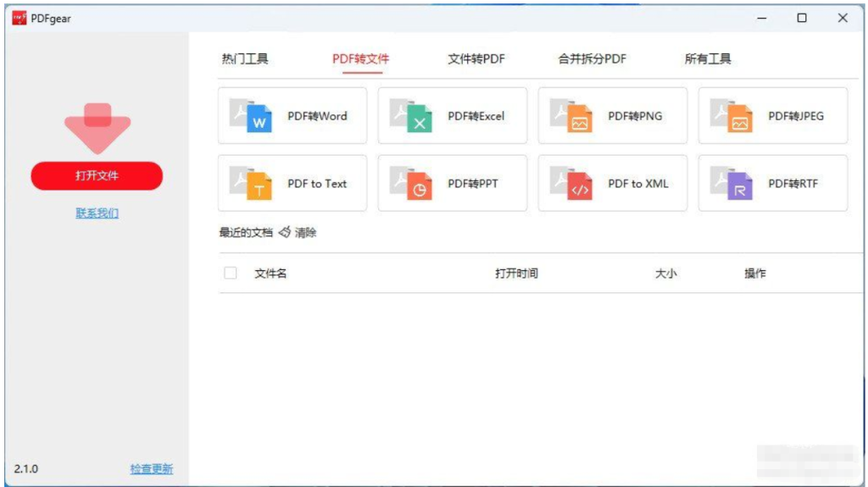Image resolution: width=868 pixels, height=487 pixels.
Task: Click the PDF转Word document icon
Action: click(251, 116)
